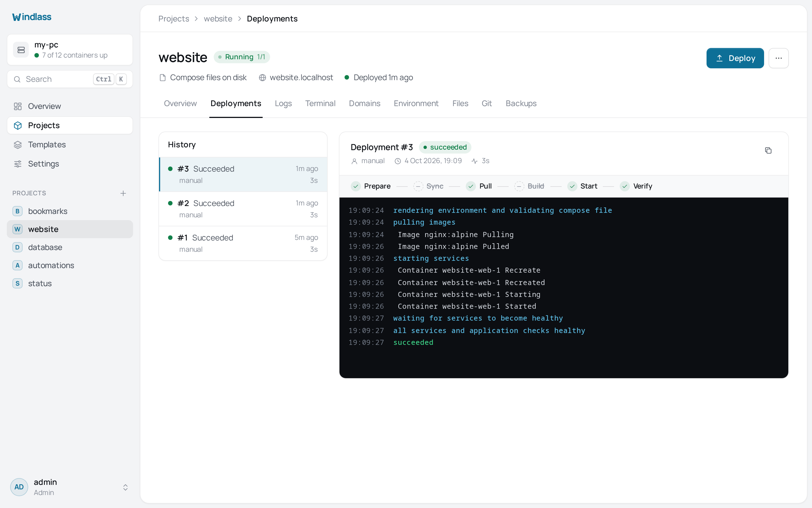Image resolution: width=812 pixels, height=508 pixels.
Task: Copy deployment log with copy icon
Action: pyautogui.click(x=768, y=150)
